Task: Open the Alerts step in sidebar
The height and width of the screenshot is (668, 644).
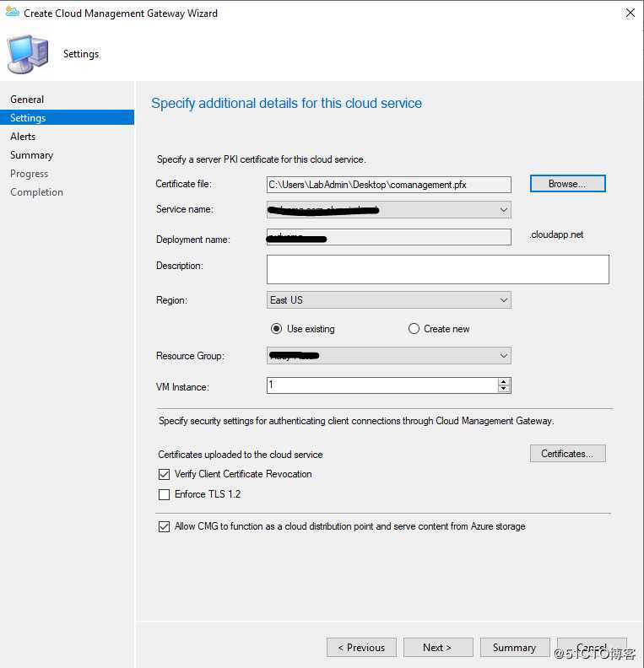Action: 23,137
